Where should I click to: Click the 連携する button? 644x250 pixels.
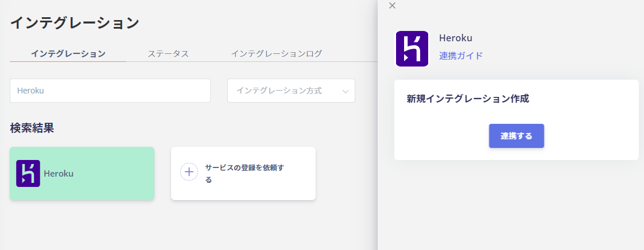pyautogui.click(x=516, y=136)
